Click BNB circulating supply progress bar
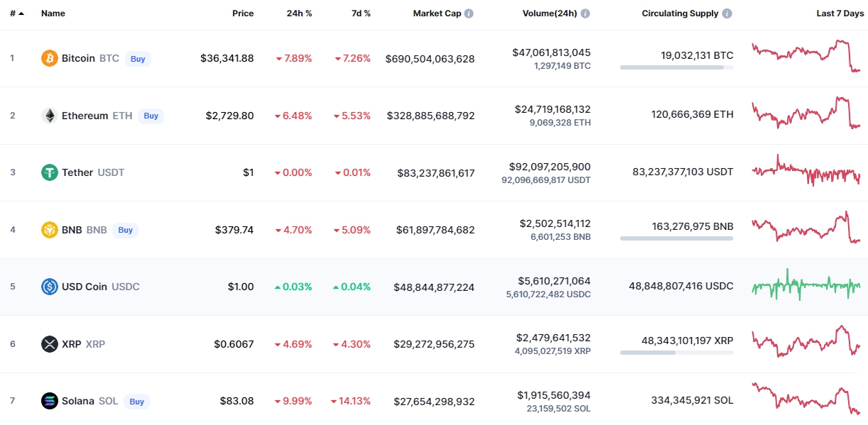868x425 pixels. (x=676, y=238)
